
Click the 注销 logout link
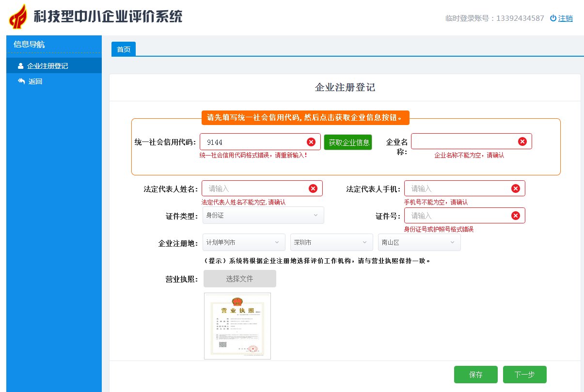coord(566,18)
